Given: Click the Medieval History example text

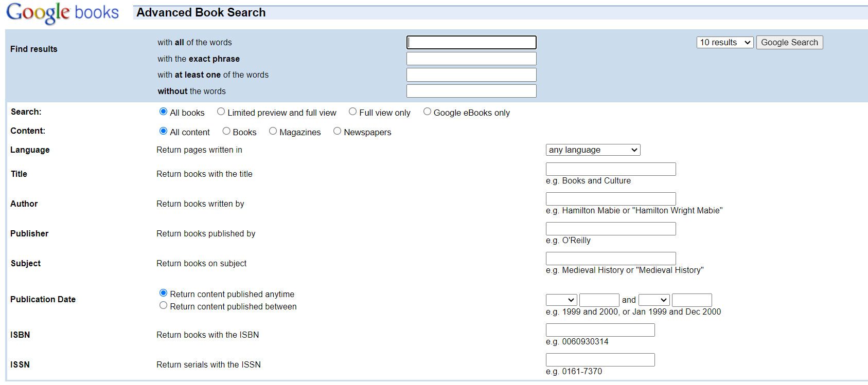Looking at the screenshot, I should 625,270.
